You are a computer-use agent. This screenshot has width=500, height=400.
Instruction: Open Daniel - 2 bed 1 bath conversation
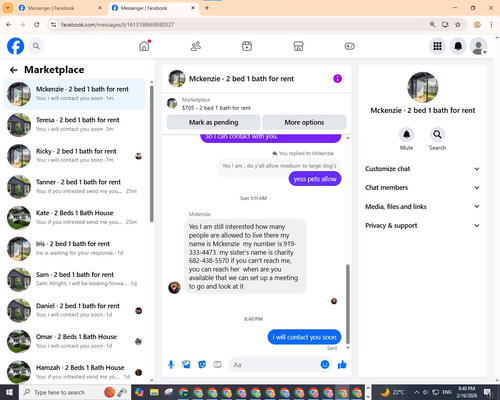[74, 310]
